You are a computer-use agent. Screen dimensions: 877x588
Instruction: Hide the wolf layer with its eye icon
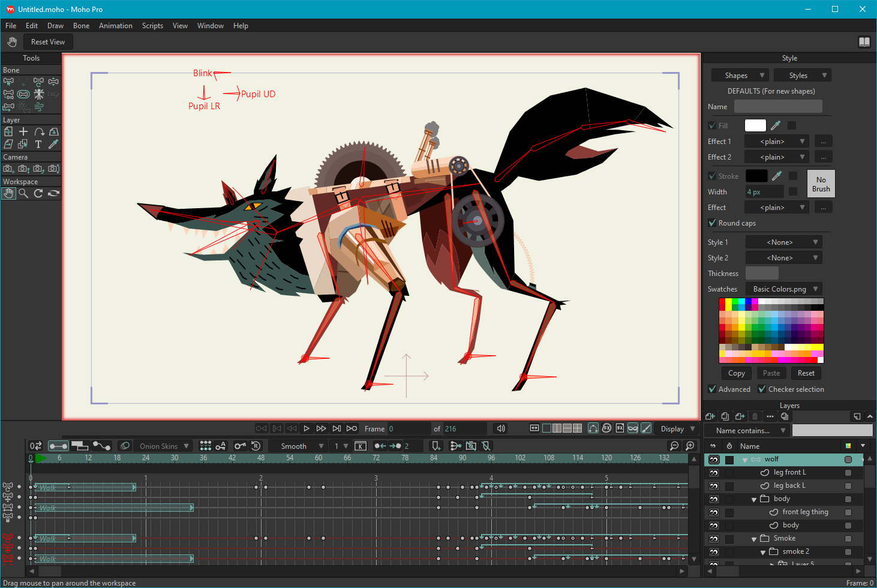714,460
